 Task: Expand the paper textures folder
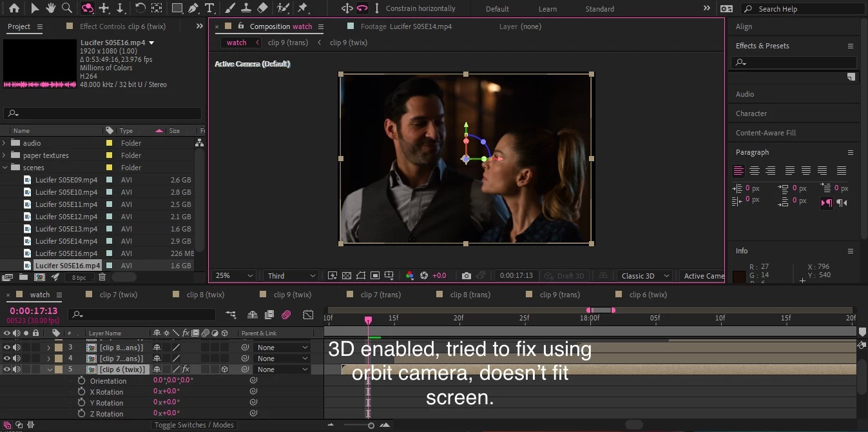coord(5,155)
